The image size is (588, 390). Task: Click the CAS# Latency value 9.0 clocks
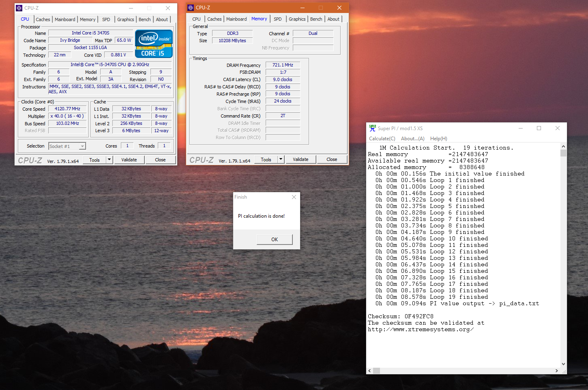tap(283, 79)
